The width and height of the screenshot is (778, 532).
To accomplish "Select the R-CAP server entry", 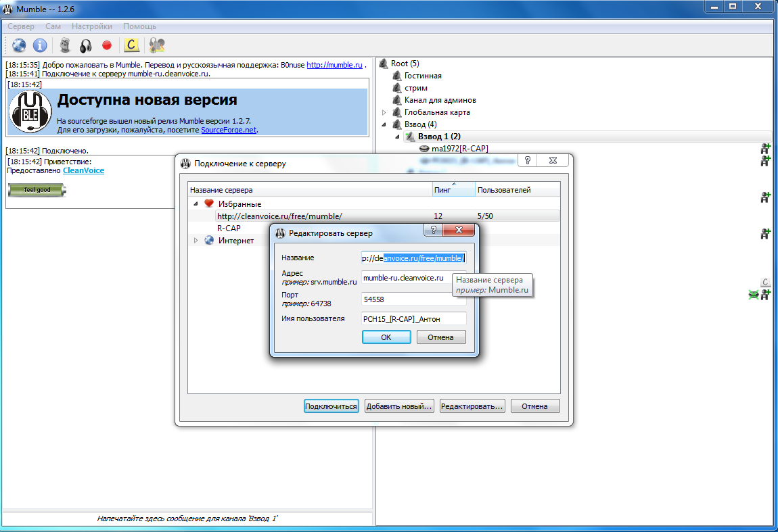I will point(229,228).
